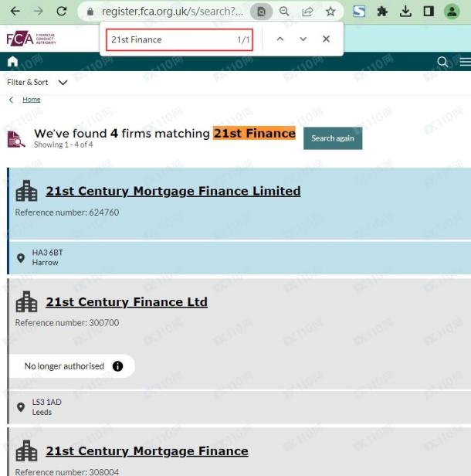Viewport: 471px width, 476px height.
Task: Click the LS3 1AD Leeds address
Action: click(x=46, y=407)
